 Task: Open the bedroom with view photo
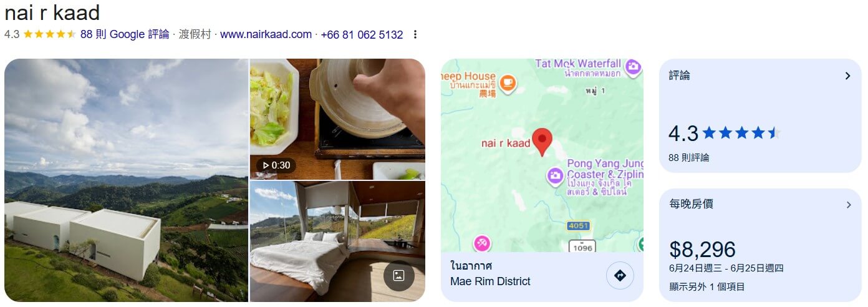pyautogui.click(x=337, y=241)
